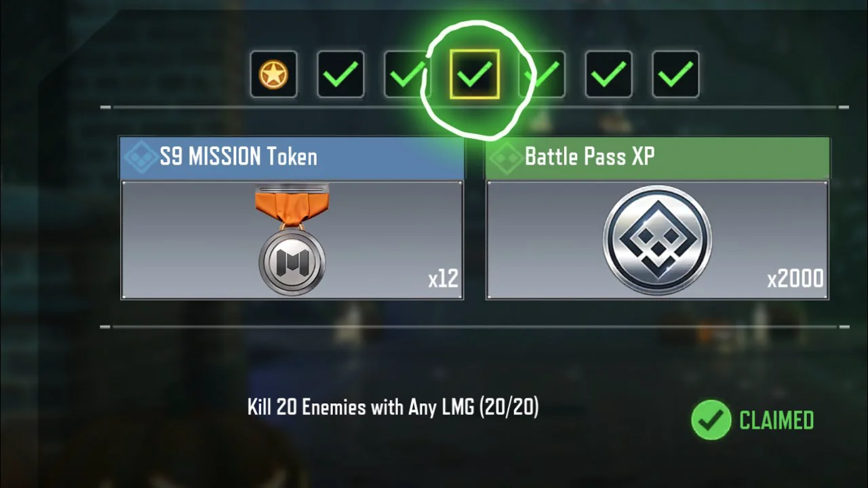Click the CLAIMED text label
This screenshot has width=868, height=488.
click(776, 421)
